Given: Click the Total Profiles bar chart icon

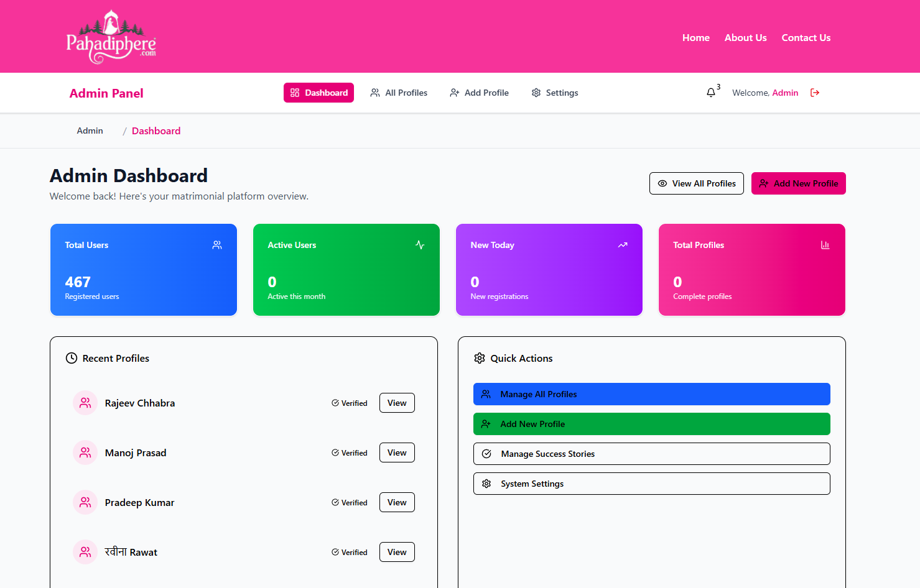Looking at the screenshot, I should (825, 245).
